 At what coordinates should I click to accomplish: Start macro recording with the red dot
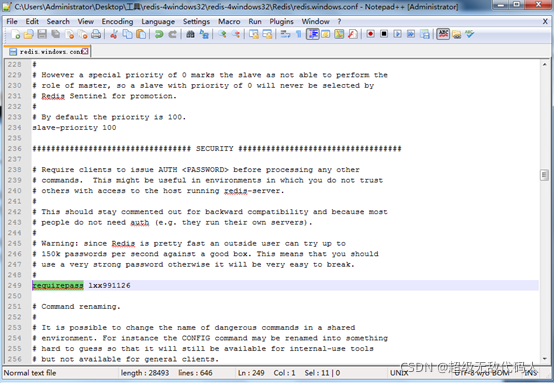(371, 34)
